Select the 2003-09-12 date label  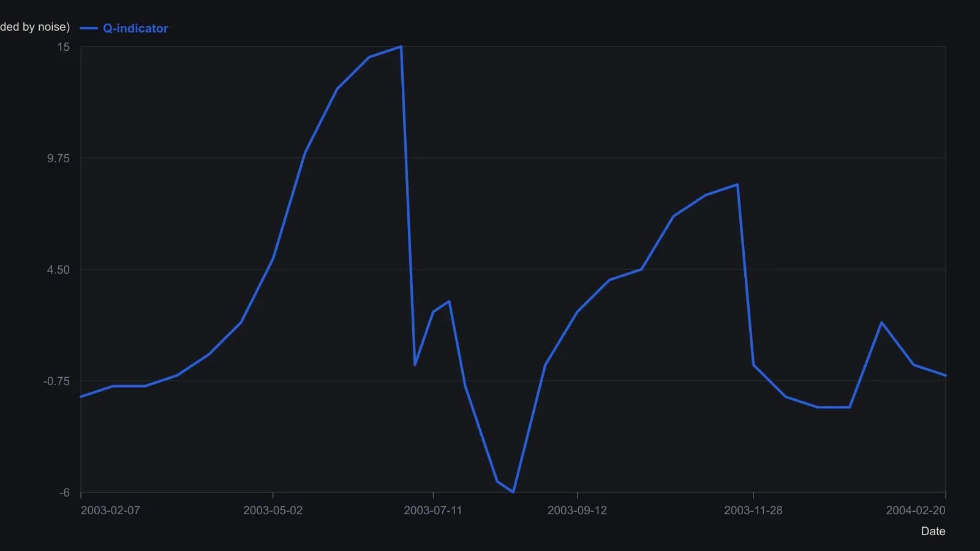pyautogui.click(x=577, y=511)
